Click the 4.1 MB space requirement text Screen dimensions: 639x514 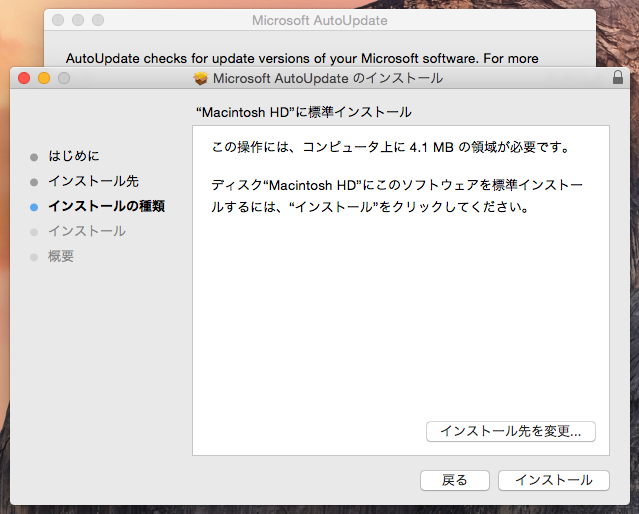390,147
